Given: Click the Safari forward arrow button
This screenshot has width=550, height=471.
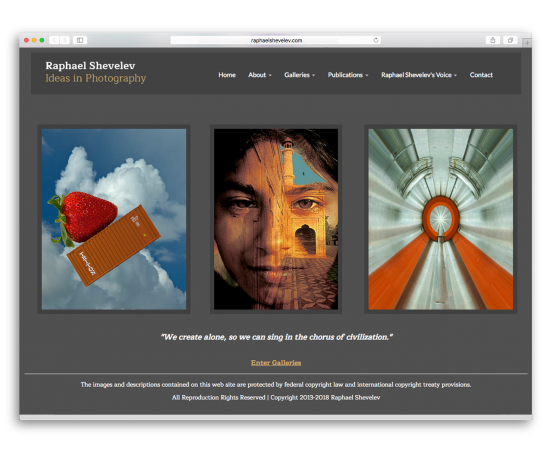Looking at the screenshot, I should click(x=65, y=40).
